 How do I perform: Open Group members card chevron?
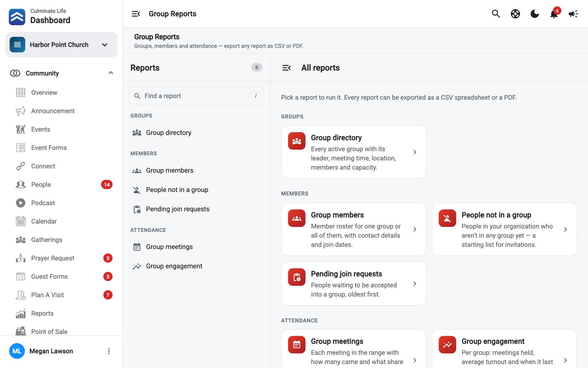415,229
